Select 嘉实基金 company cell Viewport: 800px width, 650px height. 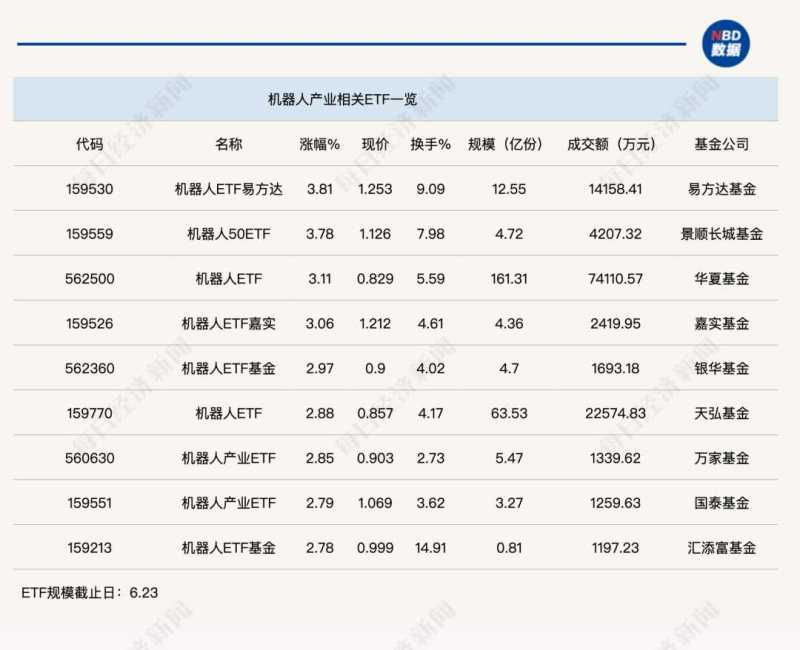721,324
